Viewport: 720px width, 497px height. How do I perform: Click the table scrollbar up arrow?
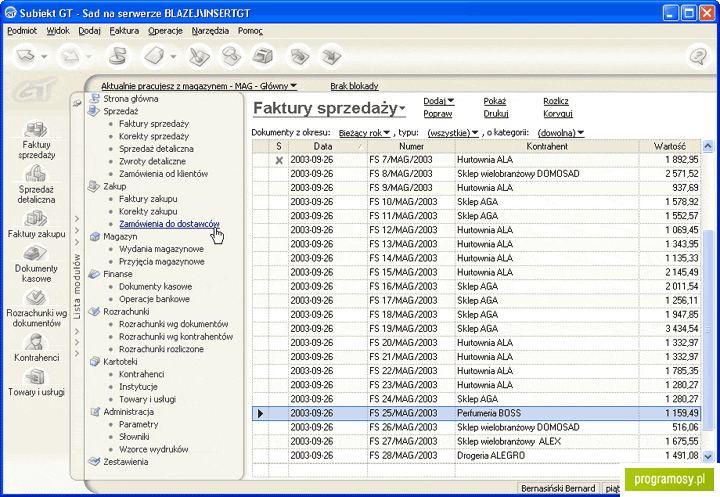click(708, 147)
